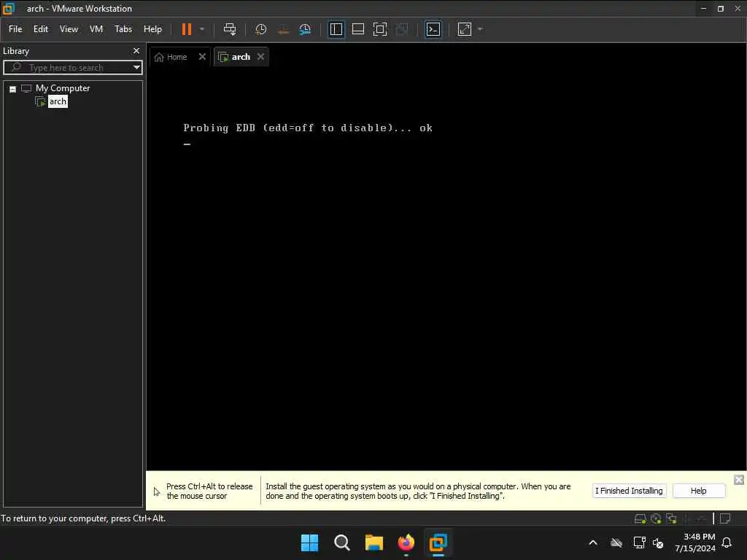
Task: Collapse the My Computer tree node
Action: tap(13, 89)
